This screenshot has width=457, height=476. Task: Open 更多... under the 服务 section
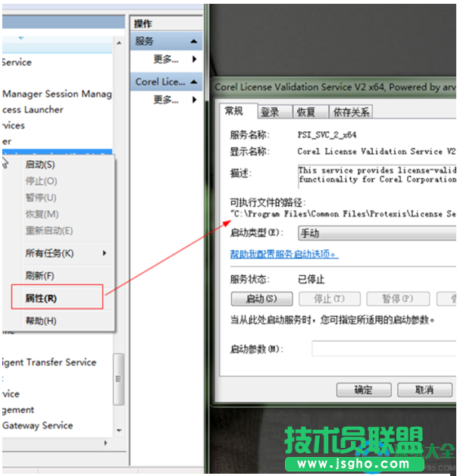click(166, 59)
